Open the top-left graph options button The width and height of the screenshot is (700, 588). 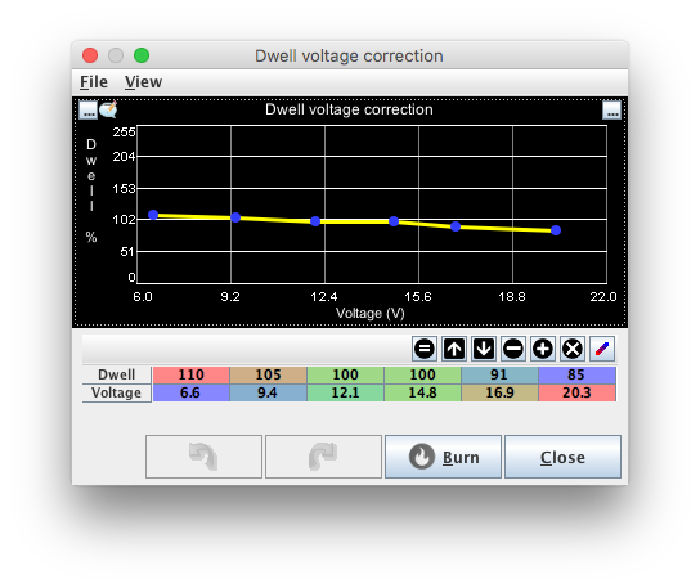point(88,110)
